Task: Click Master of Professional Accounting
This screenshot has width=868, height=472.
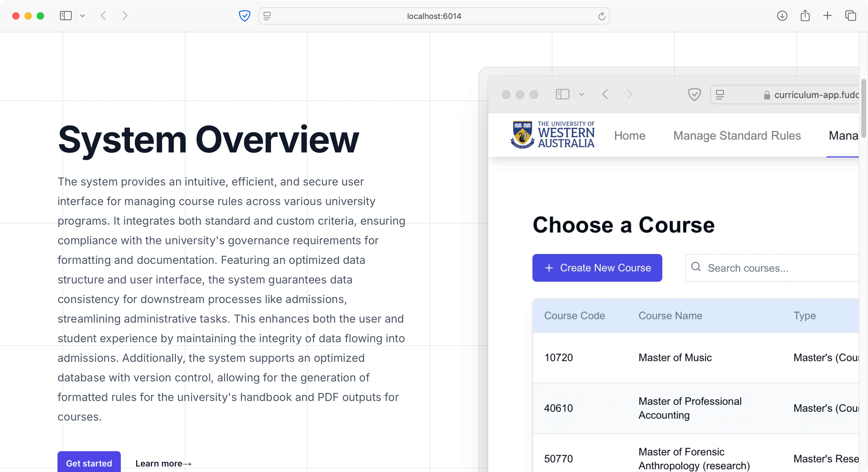Action: 690,408
